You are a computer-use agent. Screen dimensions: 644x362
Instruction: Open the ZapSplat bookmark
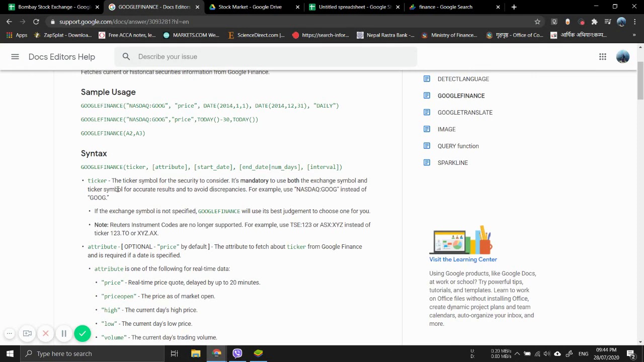[x=63, y=35]
